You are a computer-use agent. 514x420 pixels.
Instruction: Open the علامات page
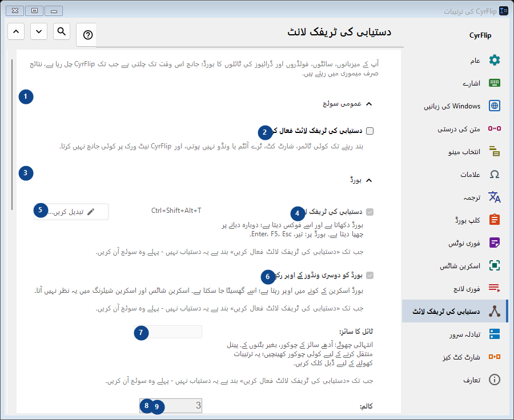454,174
